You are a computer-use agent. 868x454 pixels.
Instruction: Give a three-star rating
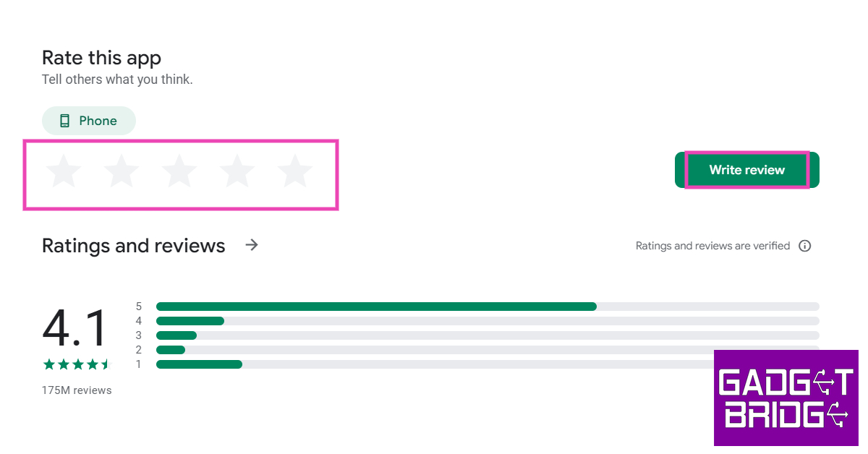(x=179, y=171)
